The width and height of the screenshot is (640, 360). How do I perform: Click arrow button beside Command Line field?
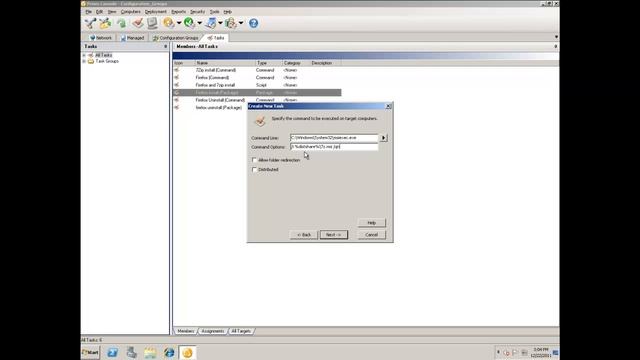coord(383,138)
